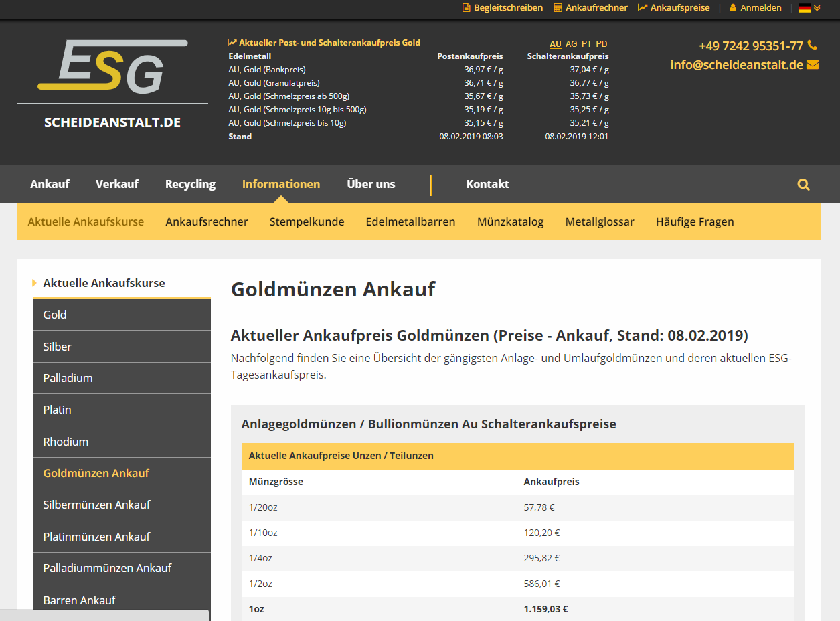Expand Aktuelle Ankaufskurse sidebar heading
This screenshot has height=621, width=840.
point(104,283)
